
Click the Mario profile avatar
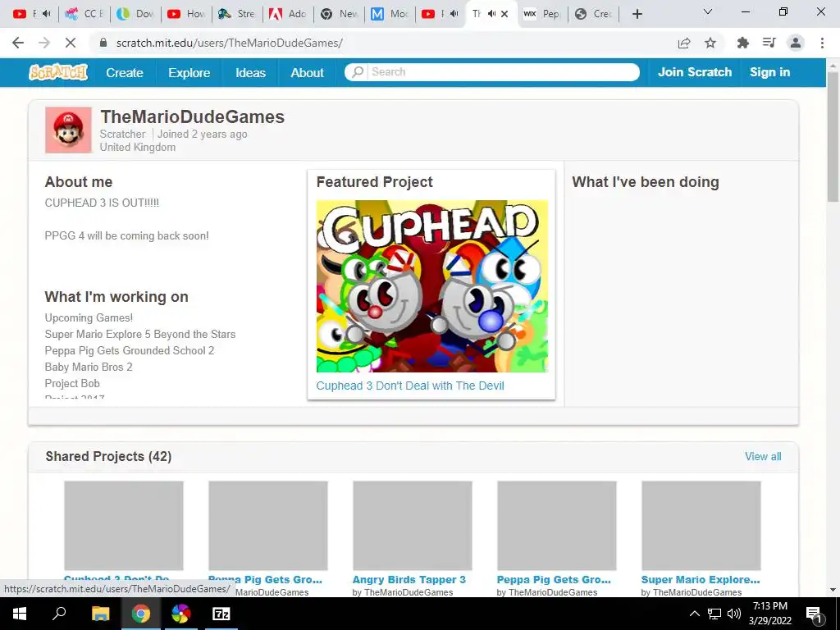[68, 130]
